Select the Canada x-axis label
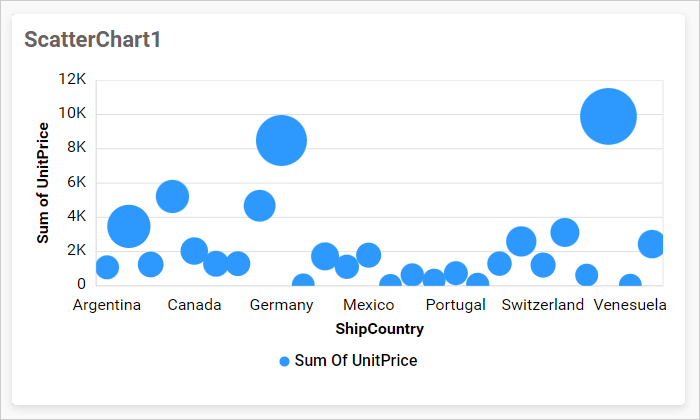 click(194, 305)
